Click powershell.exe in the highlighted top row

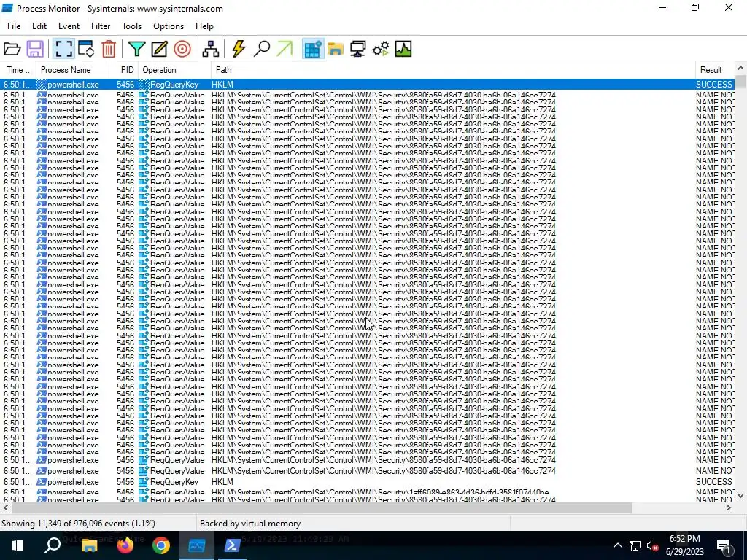(x=73, y=85)
